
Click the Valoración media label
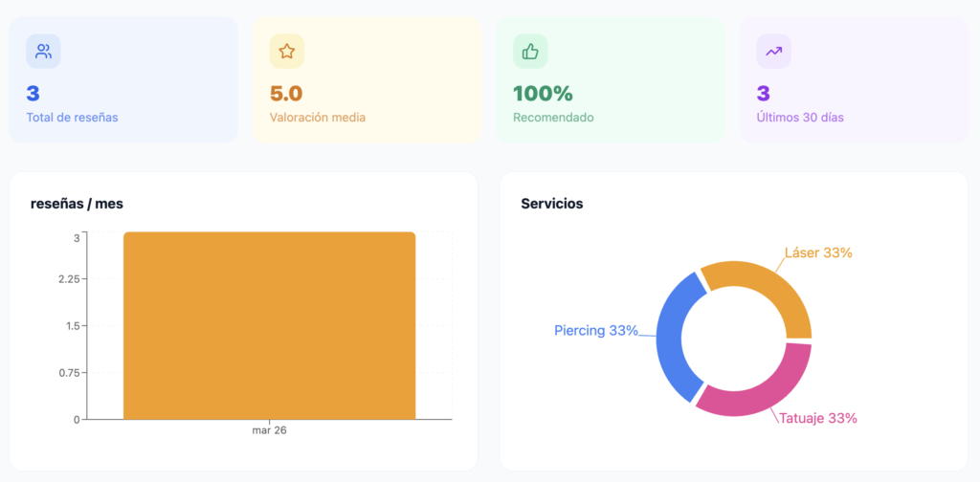(x=318, y=118)
